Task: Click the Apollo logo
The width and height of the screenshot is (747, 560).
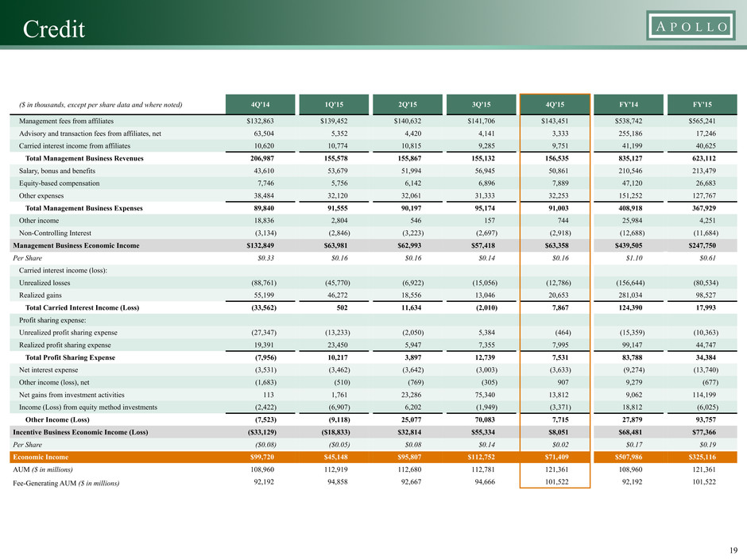Action: (691, 25)
